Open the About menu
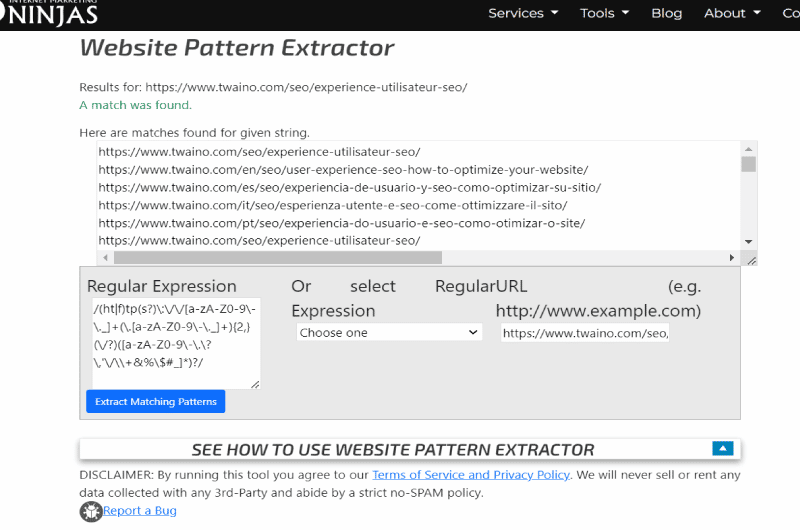 tap(732, 13)
